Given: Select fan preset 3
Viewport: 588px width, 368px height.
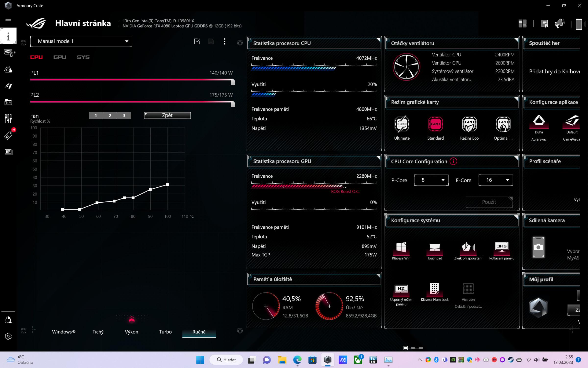Looking at the screenshot, I should tap(124, 116).
